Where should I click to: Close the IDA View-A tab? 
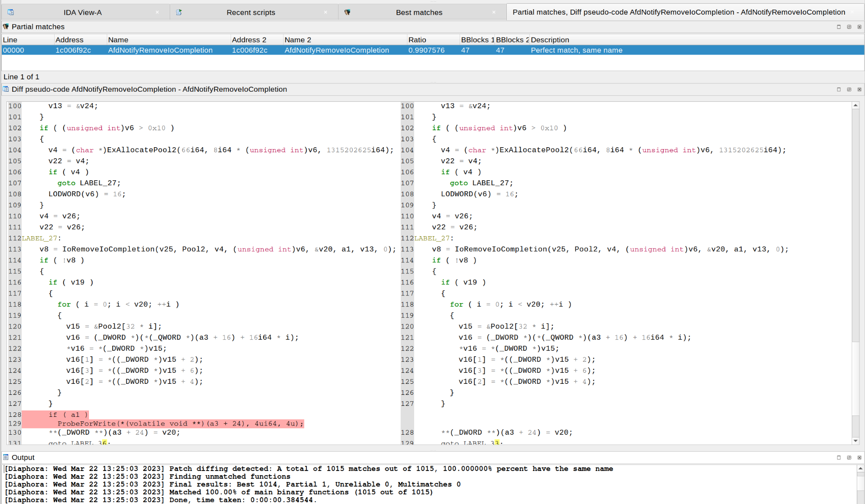tap(157, 12)
